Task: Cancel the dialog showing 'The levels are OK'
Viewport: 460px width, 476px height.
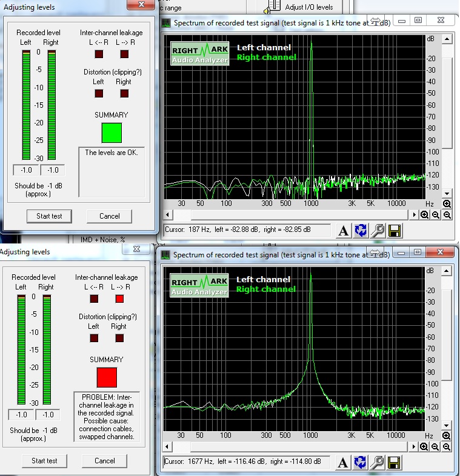Action: [x=109, y=216]
